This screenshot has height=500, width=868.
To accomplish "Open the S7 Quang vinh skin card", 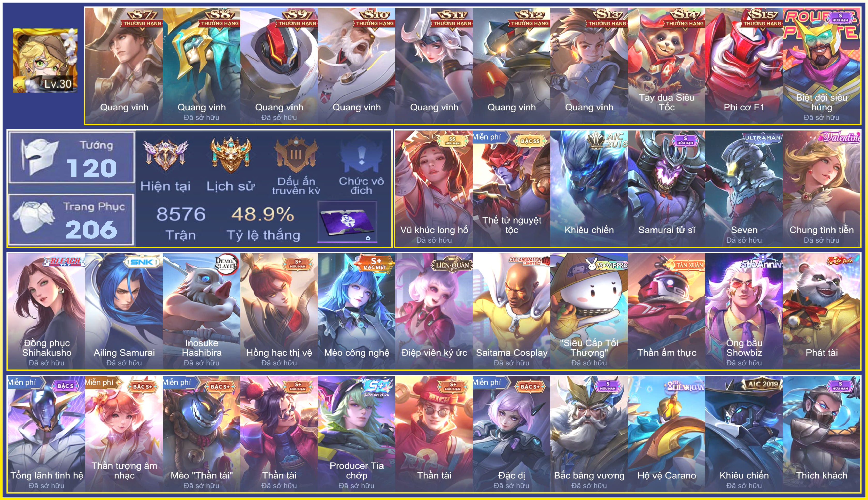I will pos(124,66).
